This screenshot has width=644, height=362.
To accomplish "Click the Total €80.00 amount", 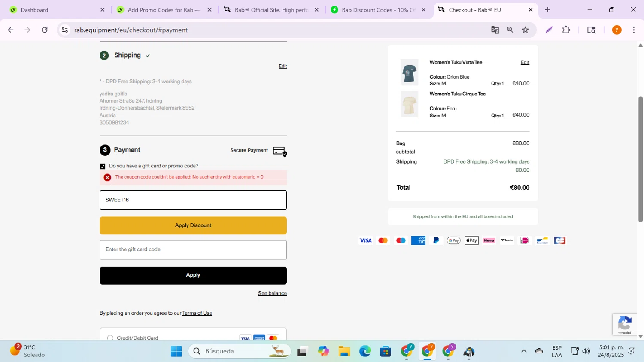I will (519, 188).
